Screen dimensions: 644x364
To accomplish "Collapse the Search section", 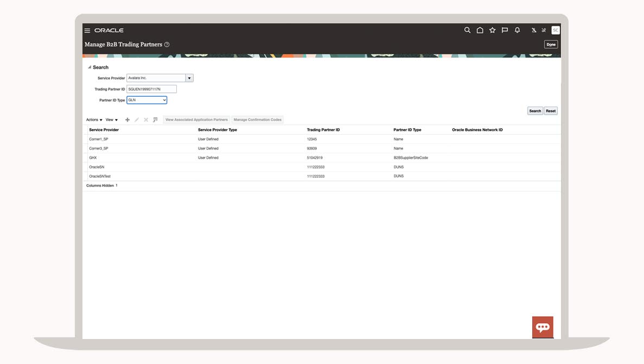I will tap(90, 67).
